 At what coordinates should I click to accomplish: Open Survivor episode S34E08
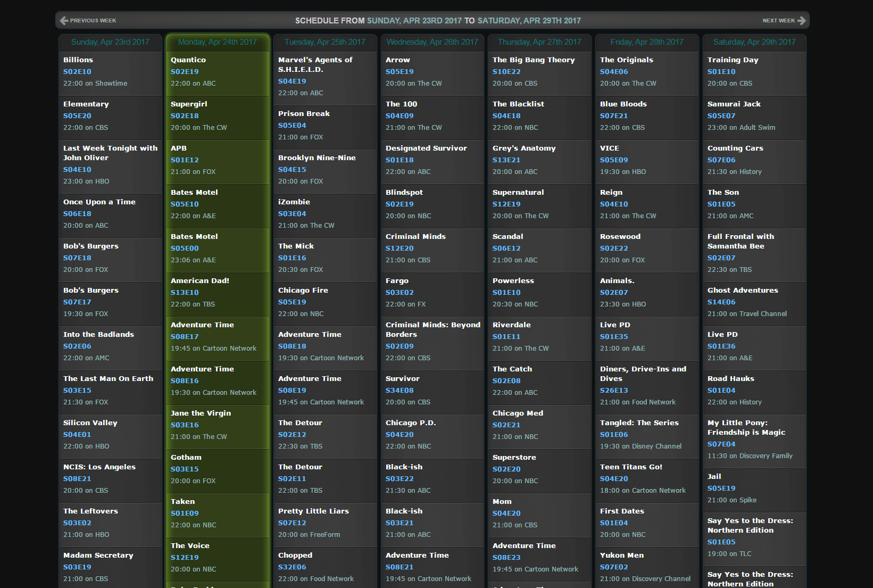click(400, 391)
